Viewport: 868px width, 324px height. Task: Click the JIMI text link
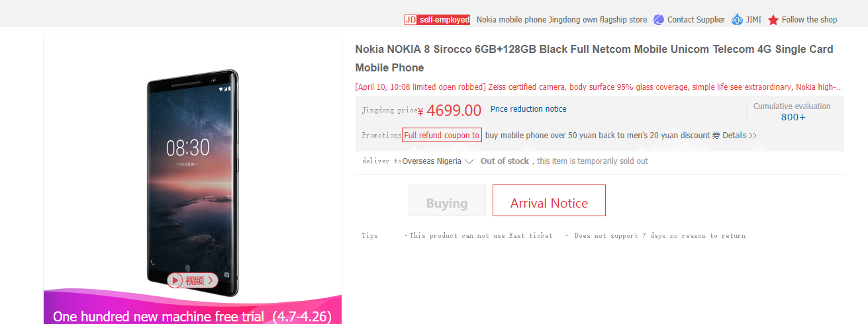(753, 20)
